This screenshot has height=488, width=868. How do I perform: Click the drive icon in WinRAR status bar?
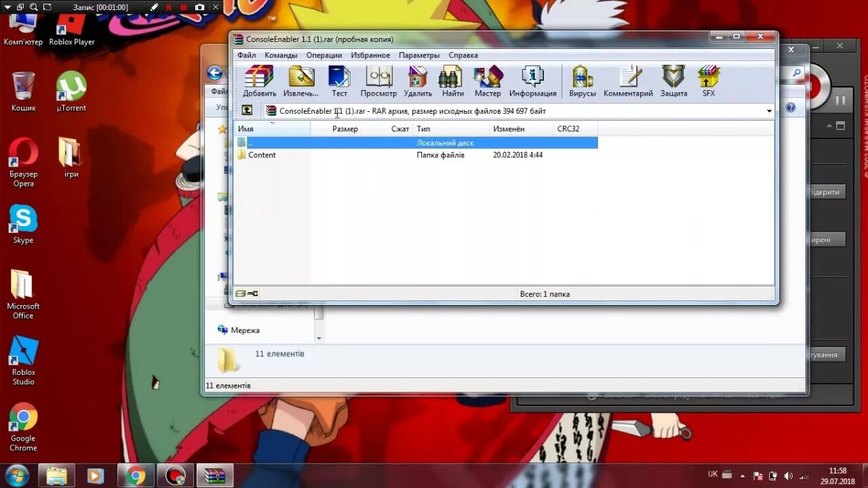click(x=240, y=293)
